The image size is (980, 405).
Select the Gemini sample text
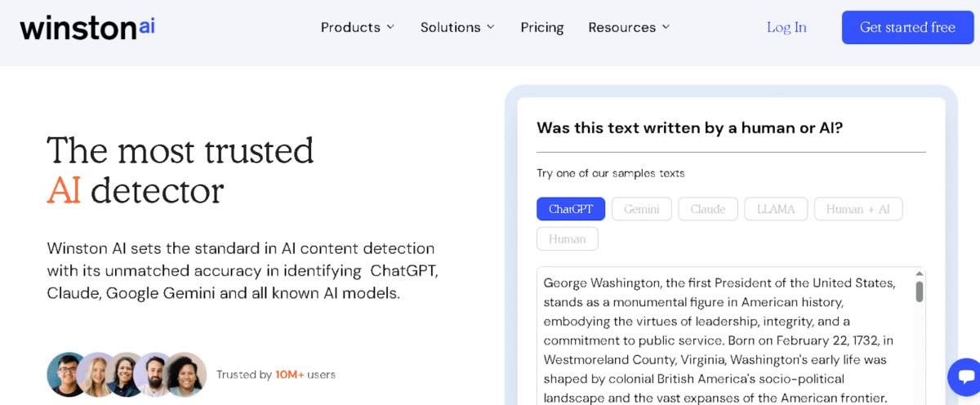coord(642,209)
